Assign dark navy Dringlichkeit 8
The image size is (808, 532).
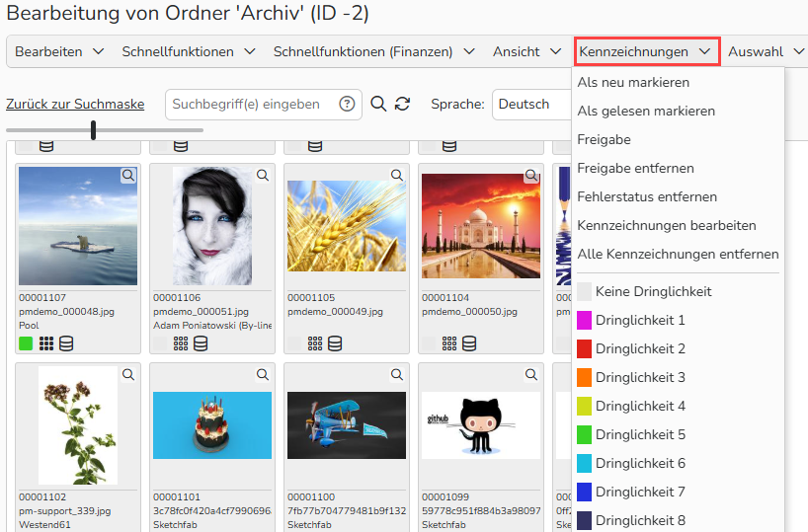(x=679, y=520)
